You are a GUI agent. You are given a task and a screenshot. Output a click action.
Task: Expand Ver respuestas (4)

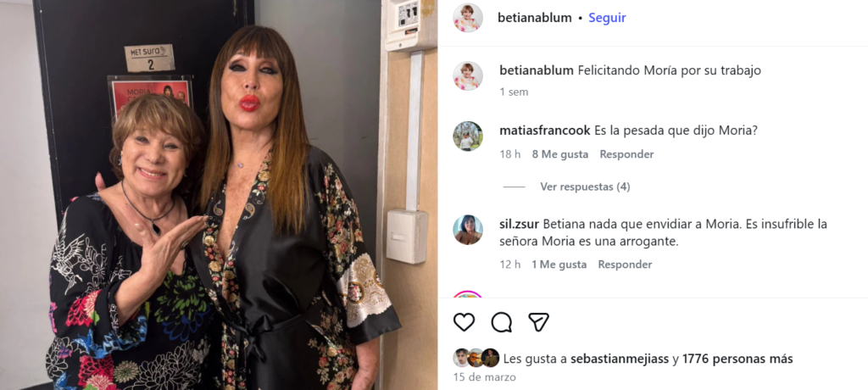point(585,187)
